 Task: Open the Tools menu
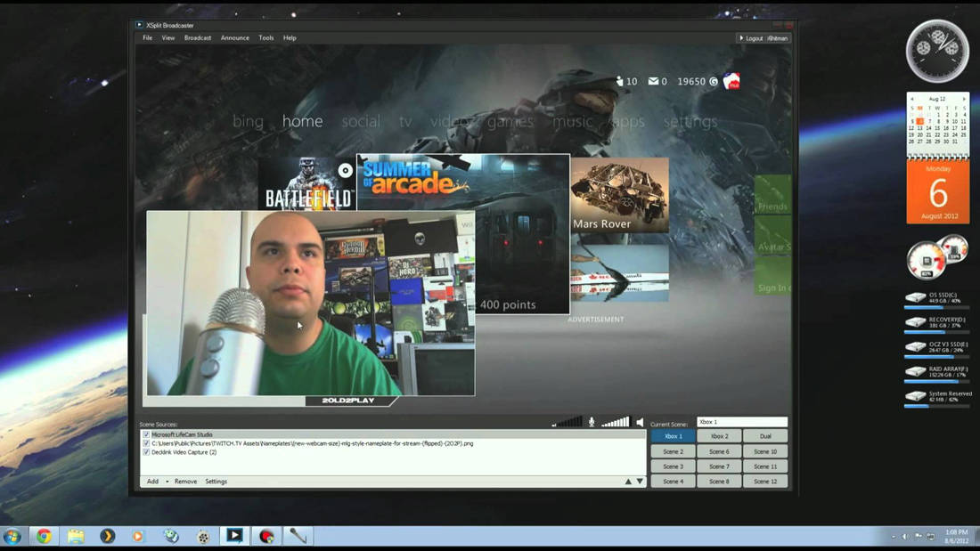(266, 37)
